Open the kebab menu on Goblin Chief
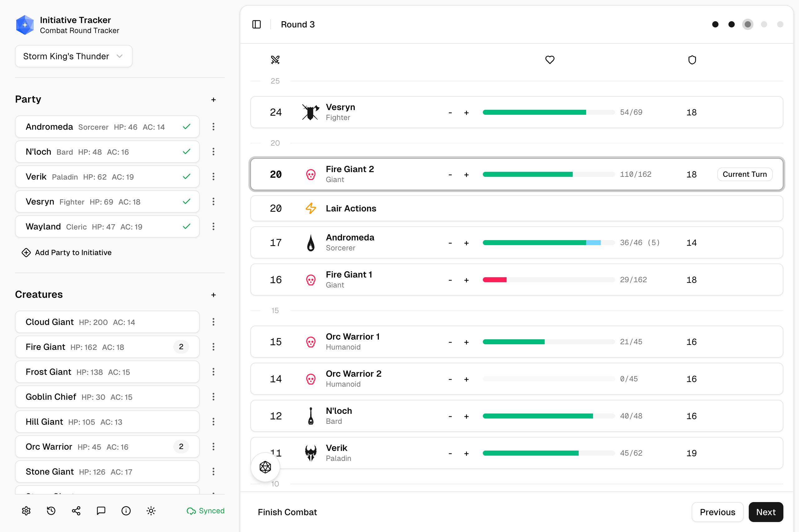Screen dimensions: 799x532 pyautogui.click(x=213, y=397)
